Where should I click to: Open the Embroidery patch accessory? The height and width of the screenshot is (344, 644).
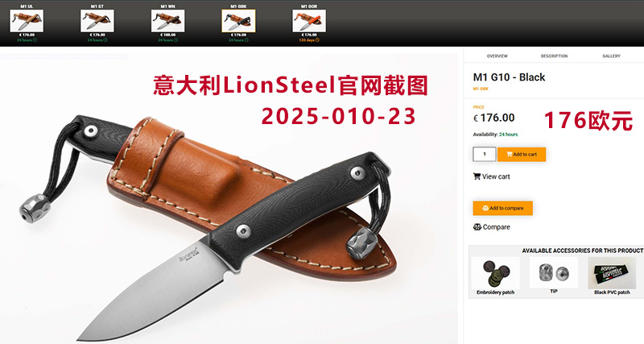pyautogui.click(x=495, y=276)
